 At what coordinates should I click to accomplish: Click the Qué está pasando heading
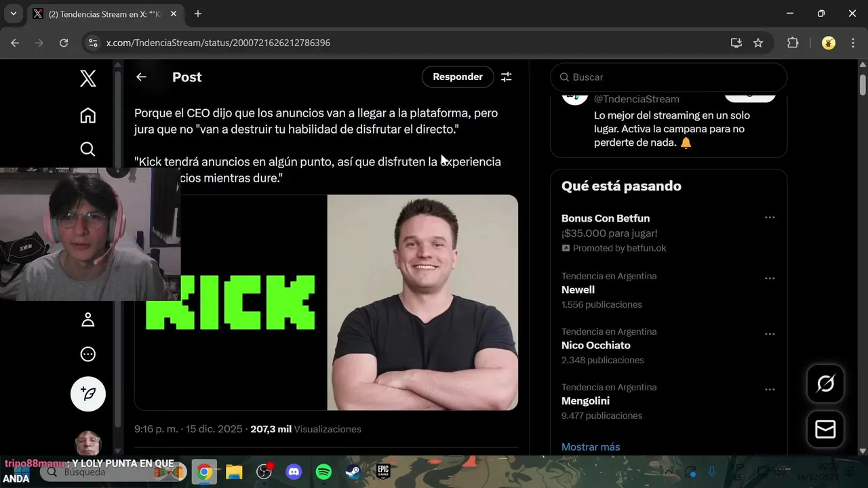coord(621,186)
